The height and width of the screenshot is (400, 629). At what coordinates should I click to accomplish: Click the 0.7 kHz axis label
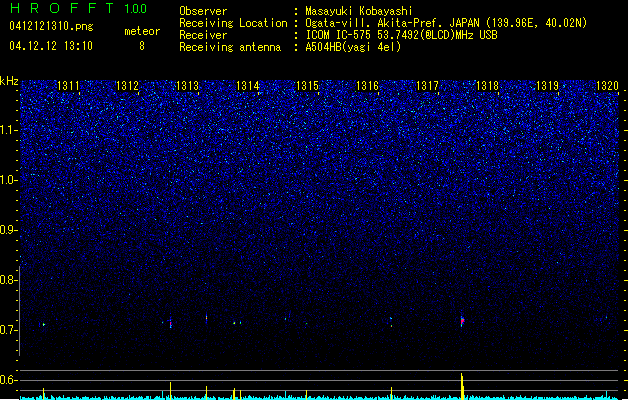pyautogui.click(x=8, y=330)
